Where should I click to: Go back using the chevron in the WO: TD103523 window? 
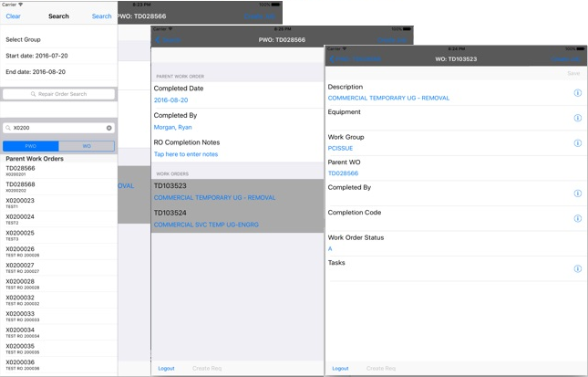332,59
